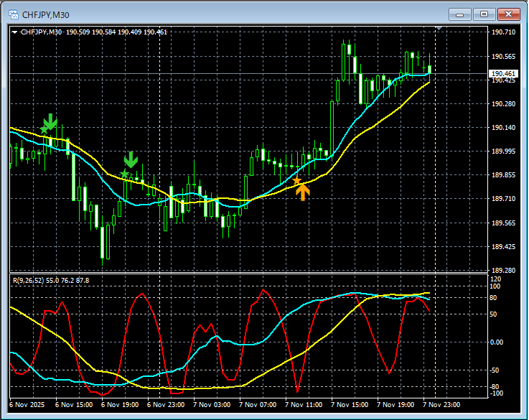Click the indicator scale value 0.00
The image size is (529, 420).
pos(496,342)
